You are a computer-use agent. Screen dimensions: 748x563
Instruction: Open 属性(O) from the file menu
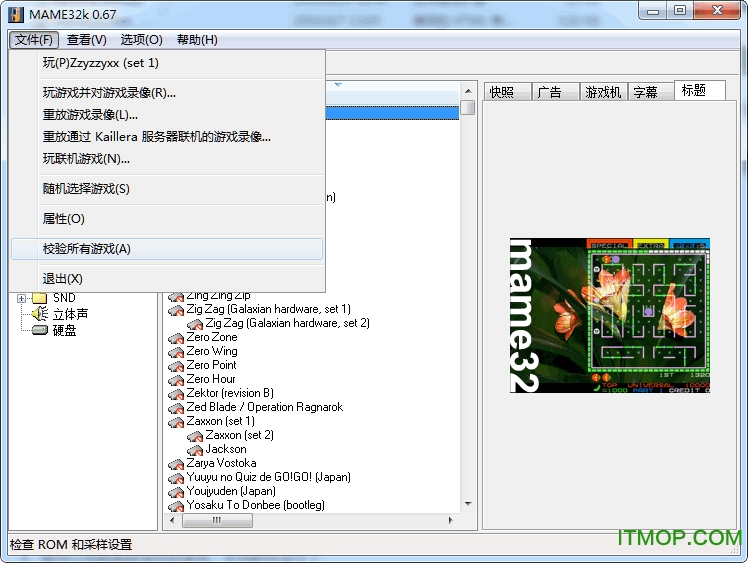pos(167,219)
